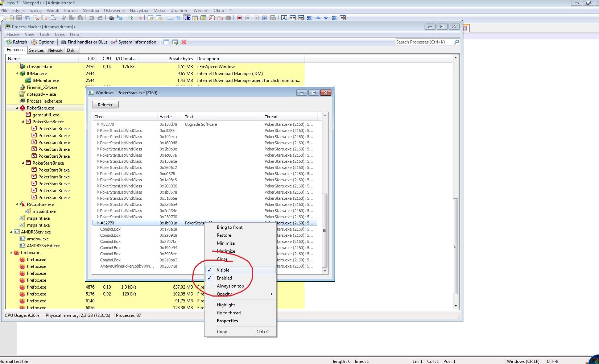Collapse the PokerStars.exe process tree
Viewport: 599px width, 364px height.
pos(17,108)
